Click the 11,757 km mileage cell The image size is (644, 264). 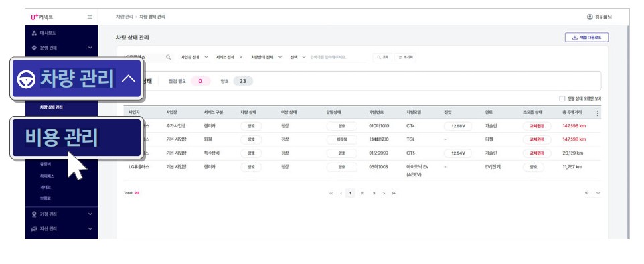click(x=572, y=167)
